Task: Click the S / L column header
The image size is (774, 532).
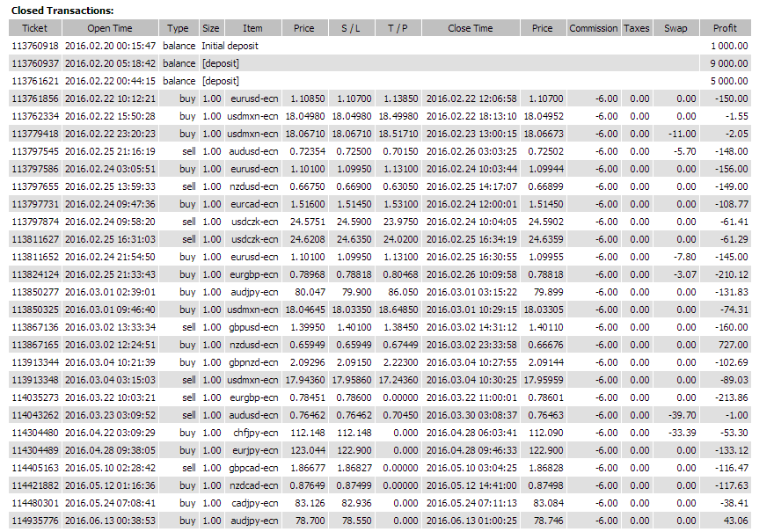Action: 351,28
